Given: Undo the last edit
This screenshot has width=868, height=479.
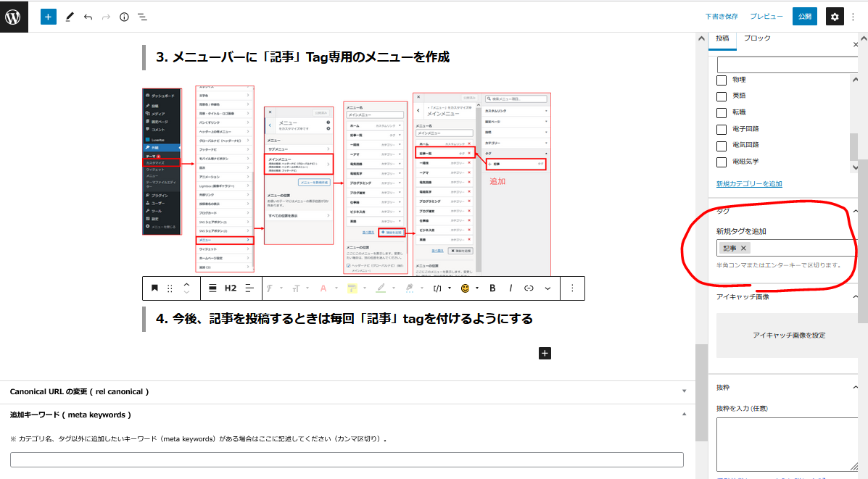Looking at the screenshot, I should click(x=88, y=17).
